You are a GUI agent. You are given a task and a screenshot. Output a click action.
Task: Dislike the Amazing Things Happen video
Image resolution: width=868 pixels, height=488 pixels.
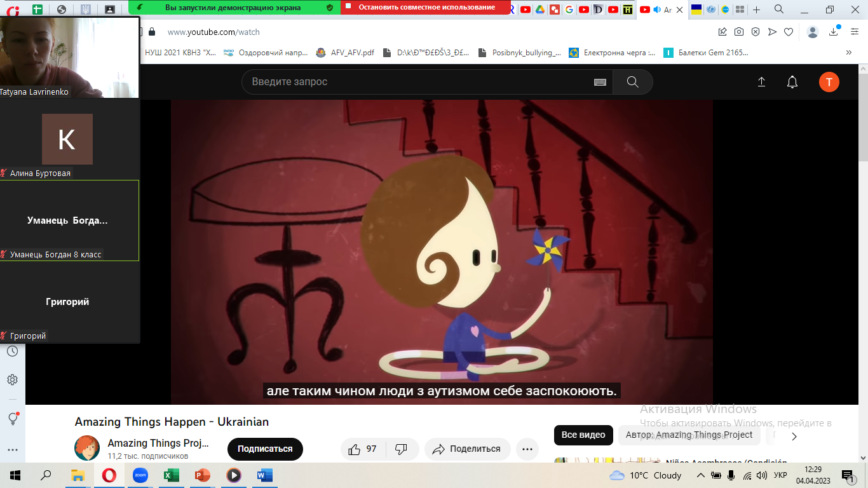click(402, 449)
